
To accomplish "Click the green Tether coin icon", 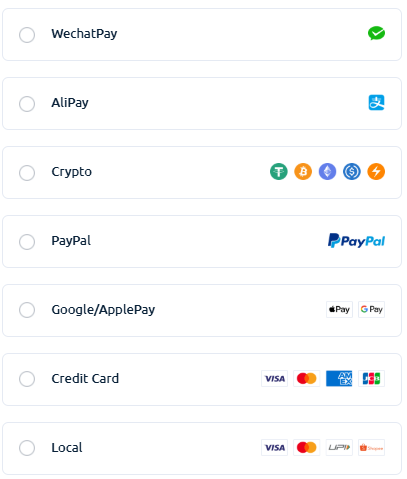I will (279, 172).
